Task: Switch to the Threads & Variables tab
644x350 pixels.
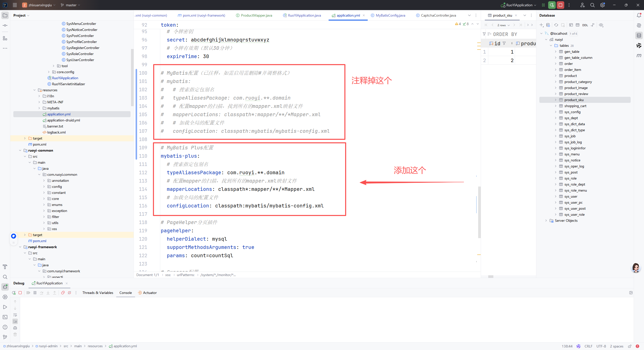Action: [x=98, y=293]
